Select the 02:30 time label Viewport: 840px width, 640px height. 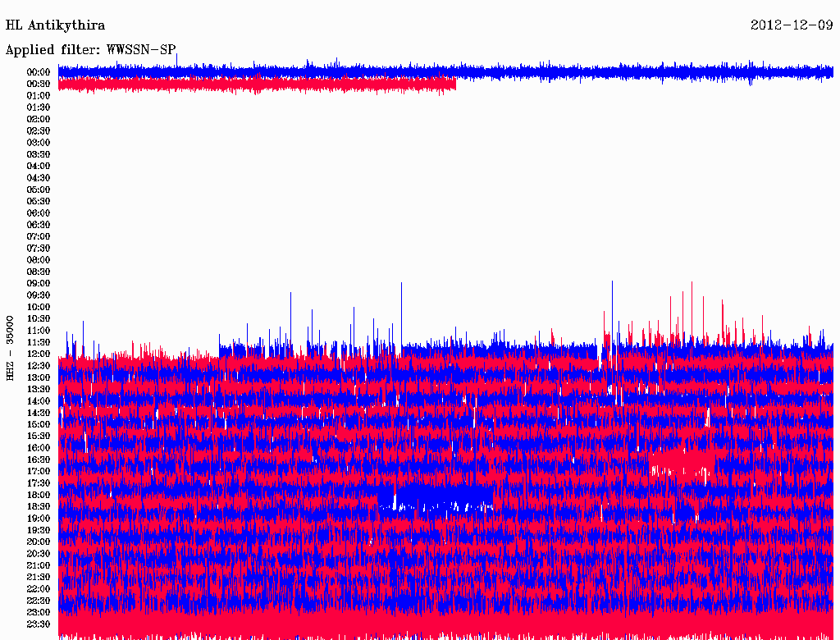pyautogui.click(x=39, y=130)
